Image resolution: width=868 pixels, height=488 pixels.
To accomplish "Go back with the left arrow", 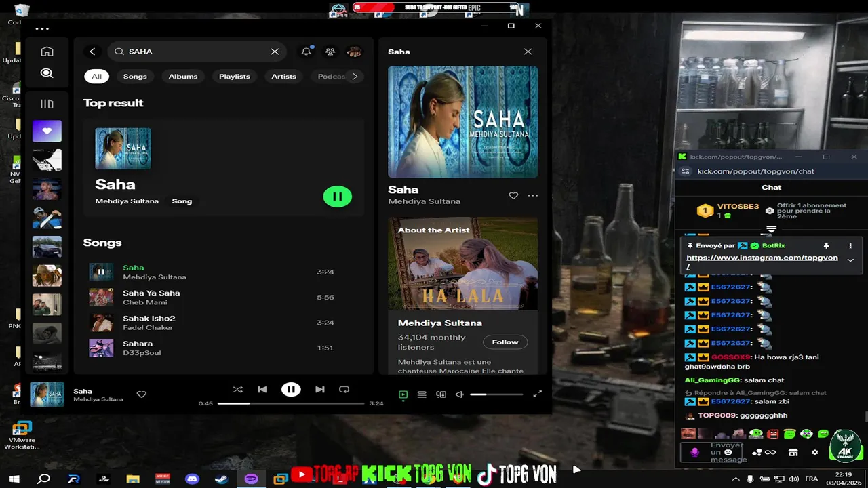I will pos(92,52).
